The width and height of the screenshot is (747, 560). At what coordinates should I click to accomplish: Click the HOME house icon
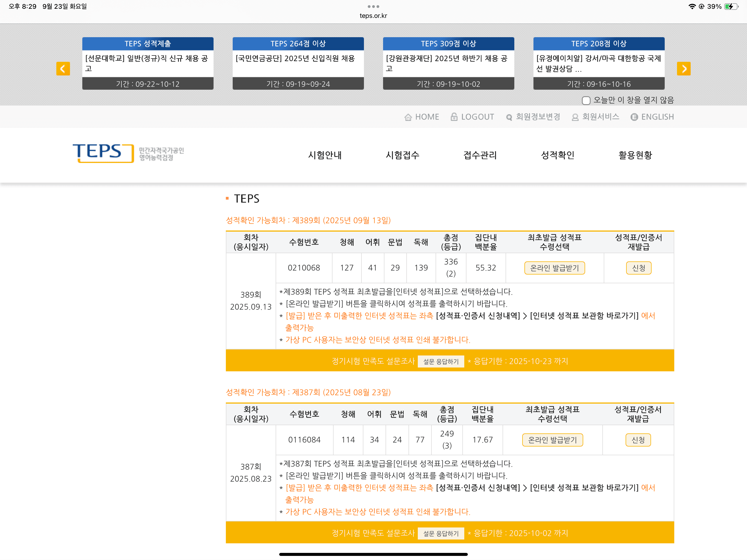click(x=408, y=117)
